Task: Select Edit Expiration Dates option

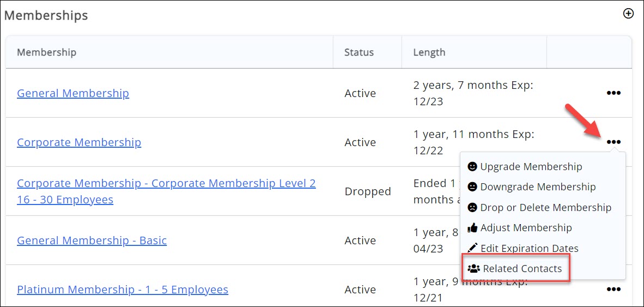Action: coord(529,249)
